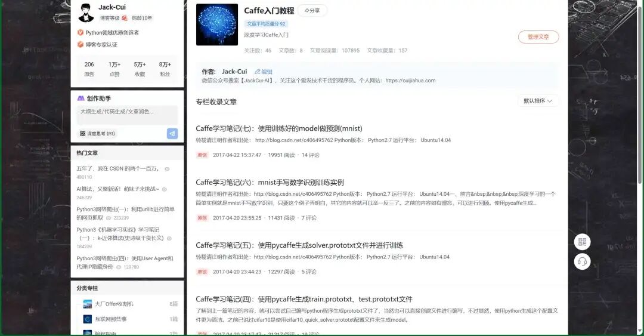Click the 大厂Offer收割机 column thumbnail icon
644x336 pixels.
pyautogui.click(x=88, y=304)
